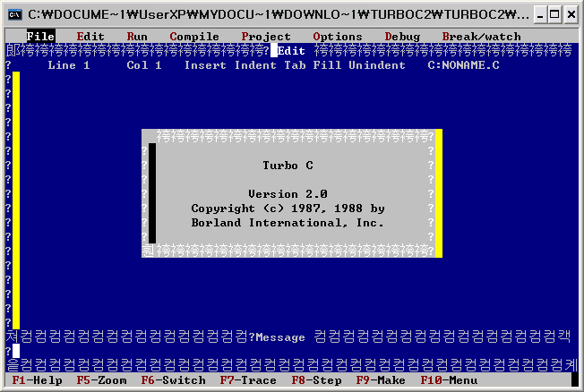
Task: Click the Insert mode indicator
Action: 205,65
